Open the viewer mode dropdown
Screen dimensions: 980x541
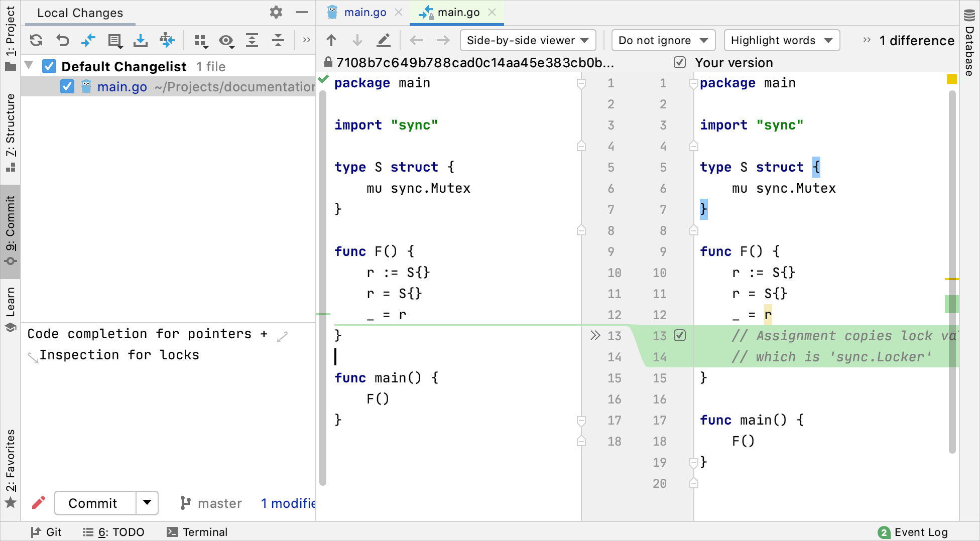click(x=528, y=40)
